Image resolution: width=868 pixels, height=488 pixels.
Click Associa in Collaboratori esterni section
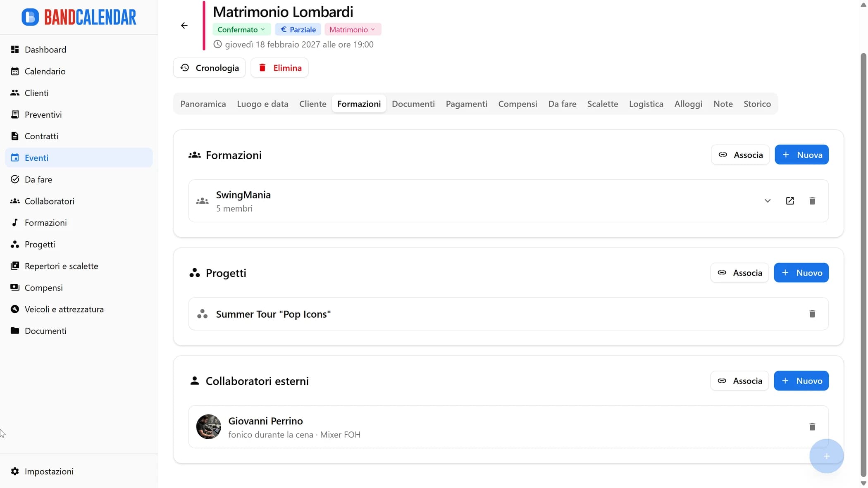739,381
